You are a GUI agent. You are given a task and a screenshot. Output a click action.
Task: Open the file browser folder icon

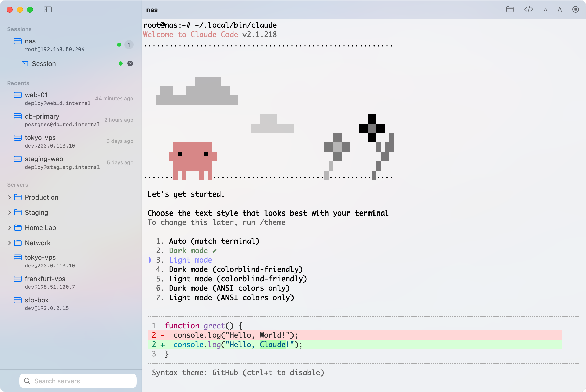tap(510, 10)
